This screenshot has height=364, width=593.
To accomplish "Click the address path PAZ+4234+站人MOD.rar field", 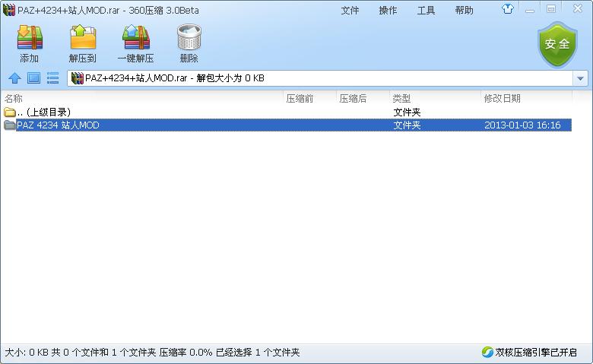I will (x=321, y=78).
